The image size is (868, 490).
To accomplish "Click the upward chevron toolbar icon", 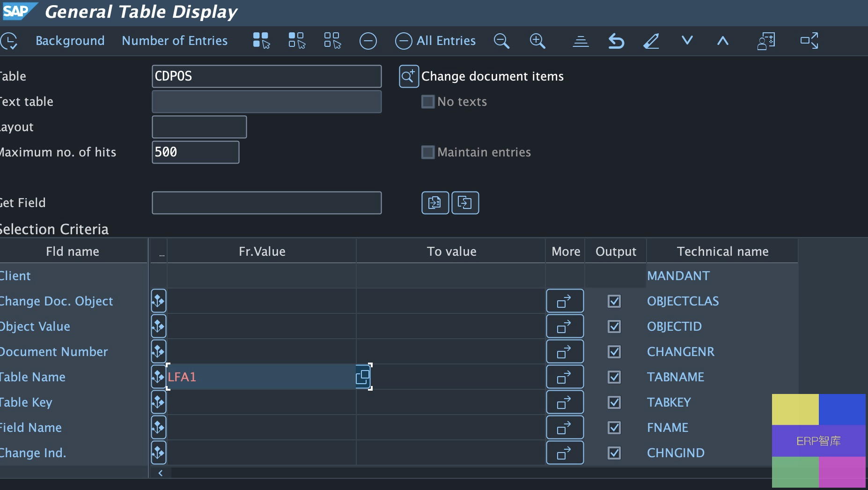I will (723, 41).
